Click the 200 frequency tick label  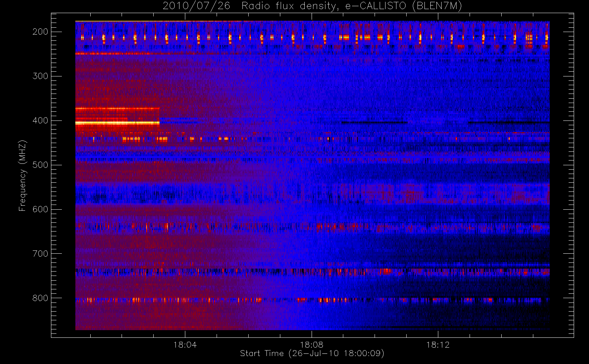click(40, 32)
